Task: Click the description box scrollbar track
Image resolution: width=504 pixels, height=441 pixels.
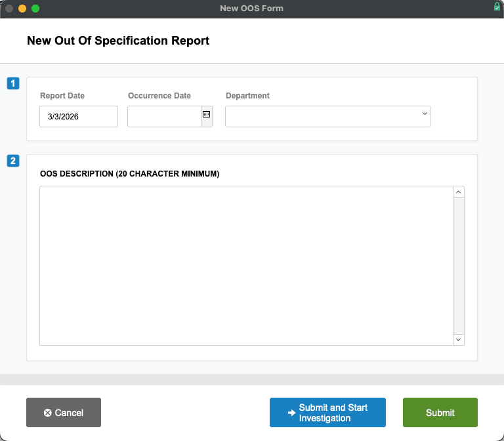Action: point(459,265)
